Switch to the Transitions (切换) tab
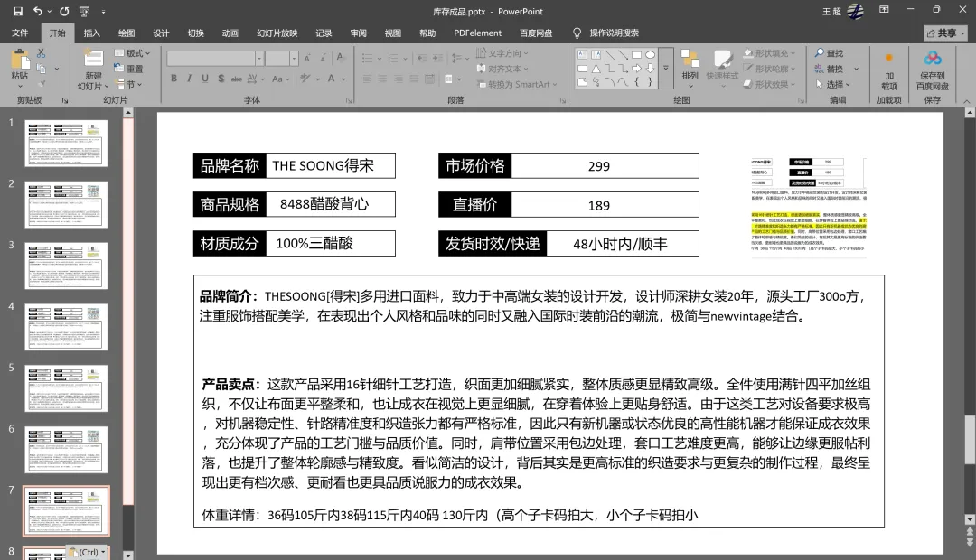 [x=196, y=33]
